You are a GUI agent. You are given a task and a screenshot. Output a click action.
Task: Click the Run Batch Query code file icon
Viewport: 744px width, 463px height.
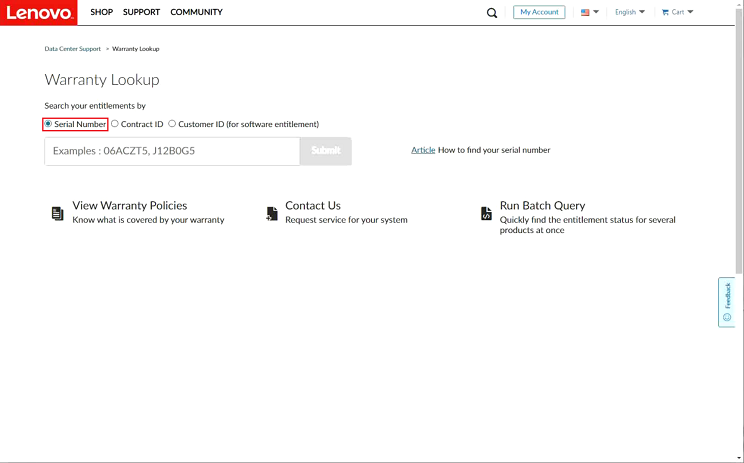[486, 213]
